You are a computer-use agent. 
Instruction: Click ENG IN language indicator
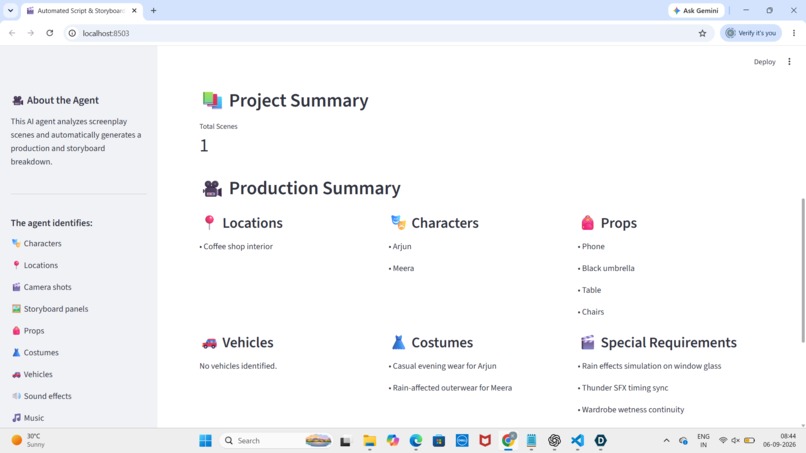click(703, 441)
